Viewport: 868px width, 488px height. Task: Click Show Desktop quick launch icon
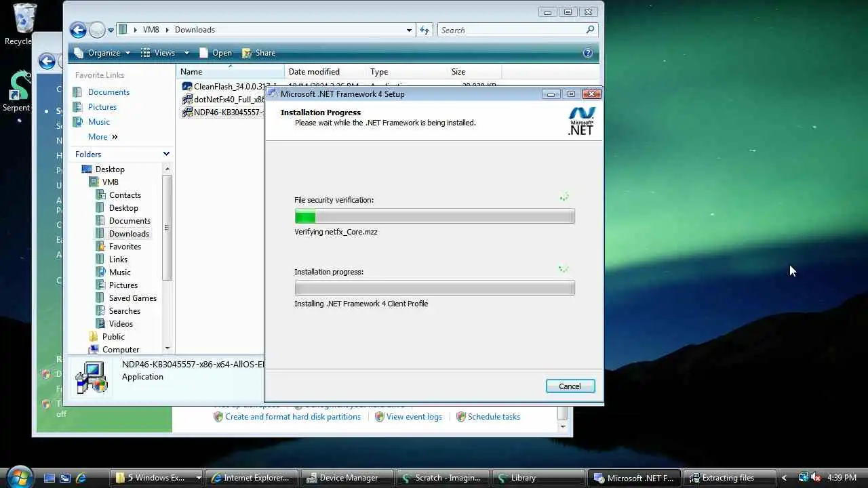[x=50, y=478]
